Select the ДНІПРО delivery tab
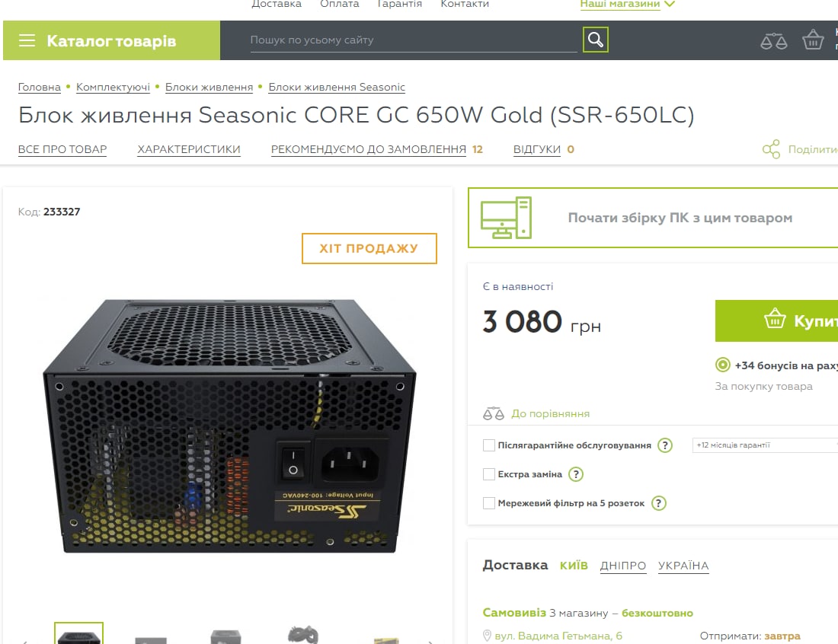The height and width of the screenshot is (644, 838). [622, 566]
